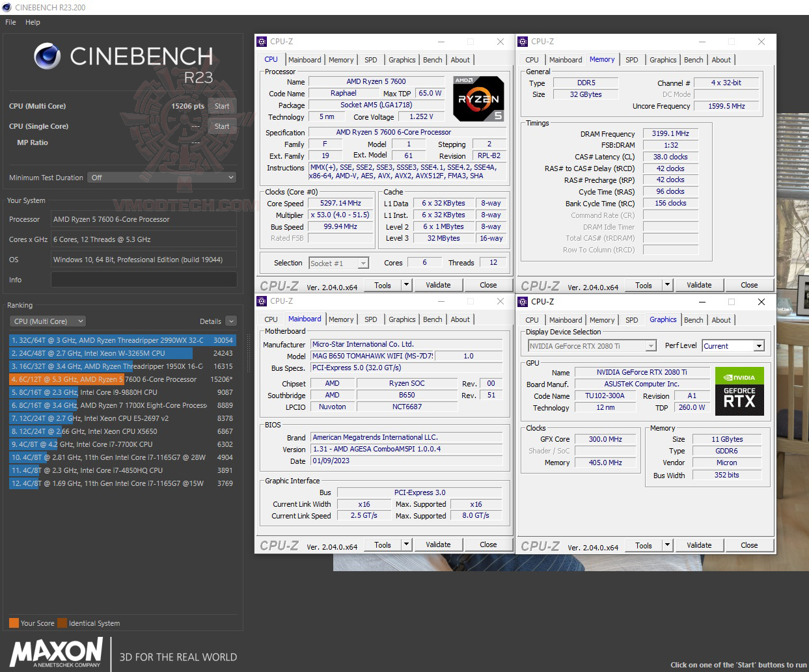Click the GPU name NVIDIA GeForce RTX 2080 Ti

tap(642, 372)
